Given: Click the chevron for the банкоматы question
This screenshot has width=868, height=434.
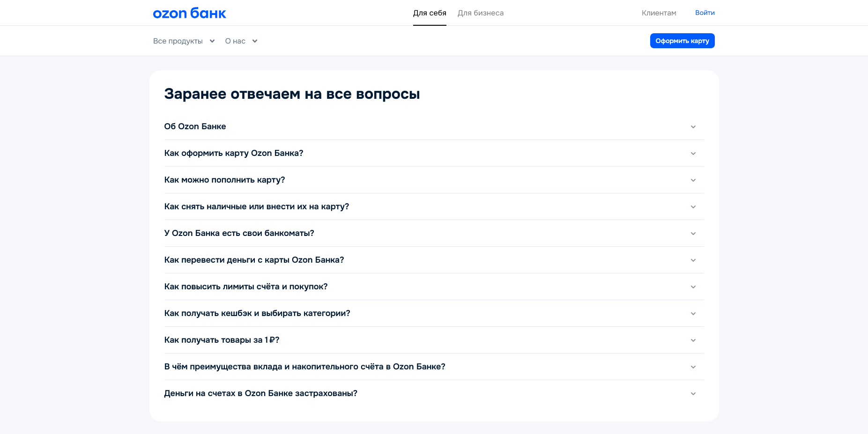Looking at the screenshot, I should click(693, 234).
